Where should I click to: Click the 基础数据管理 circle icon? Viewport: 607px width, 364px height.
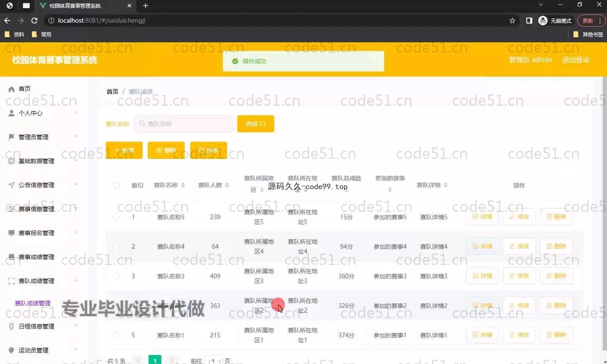(x=11, y=161)
